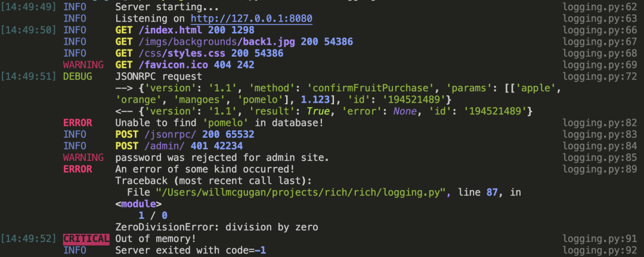Screen dimensions: 644x257
Task: Click the 'True' result value
Action: 318,112
